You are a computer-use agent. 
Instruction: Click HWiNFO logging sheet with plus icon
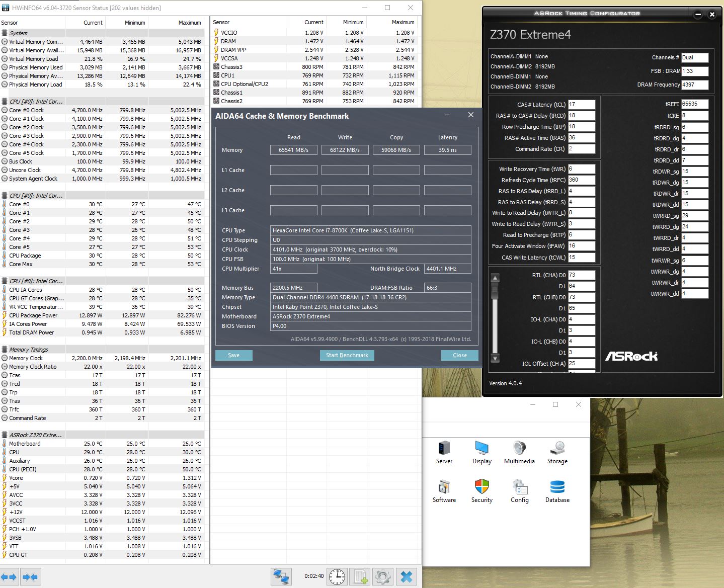point(360,576)
